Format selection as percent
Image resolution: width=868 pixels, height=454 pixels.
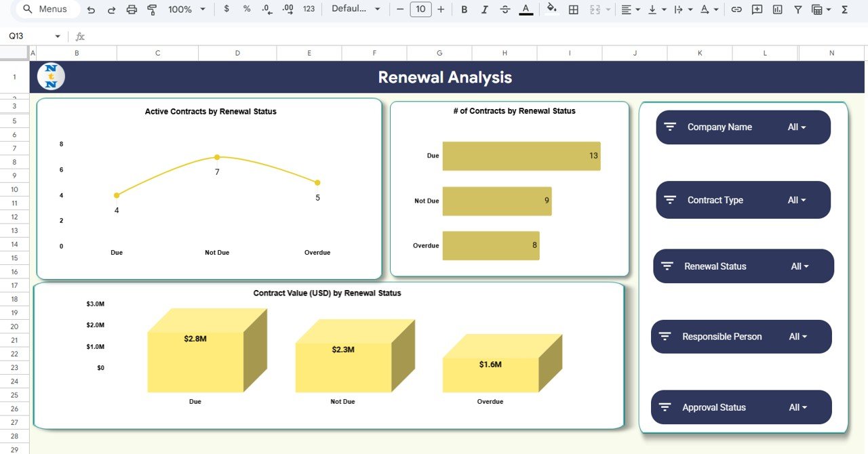[x=246, y=9]
